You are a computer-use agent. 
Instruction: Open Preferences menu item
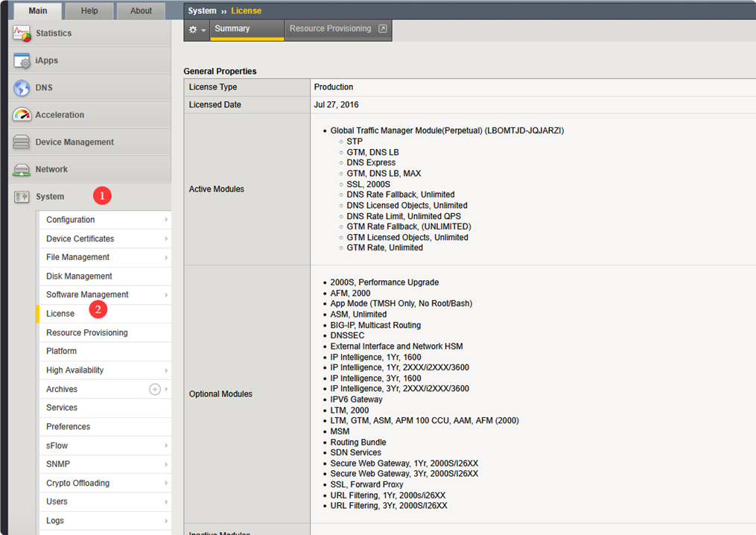(x=104, y=426)
